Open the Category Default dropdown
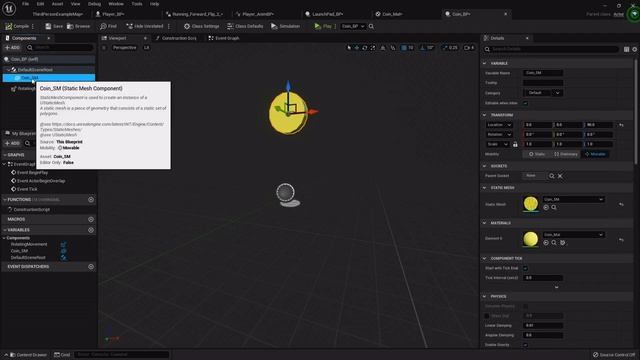This screenshot has height=360, width=640. pyautogui.click(x=543, y=93)
